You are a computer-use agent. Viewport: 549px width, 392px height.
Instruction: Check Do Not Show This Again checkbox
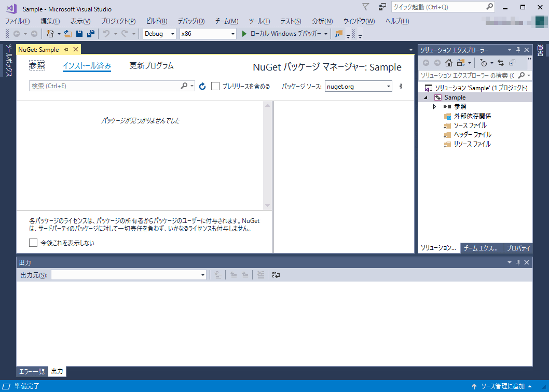(33, 243)
